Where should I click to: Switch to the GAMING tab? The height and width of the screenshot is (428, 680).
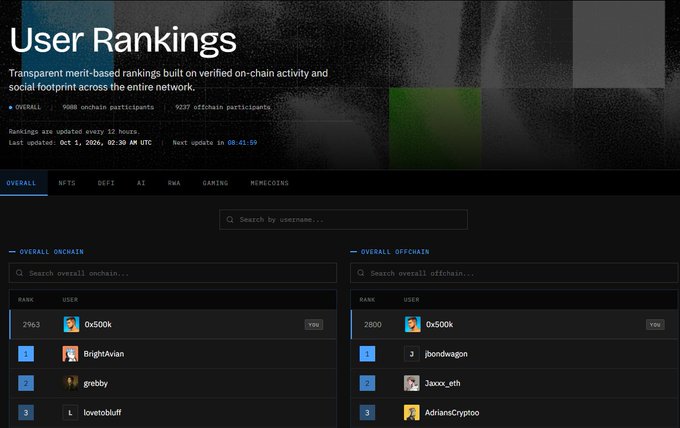tap(215, 183)
